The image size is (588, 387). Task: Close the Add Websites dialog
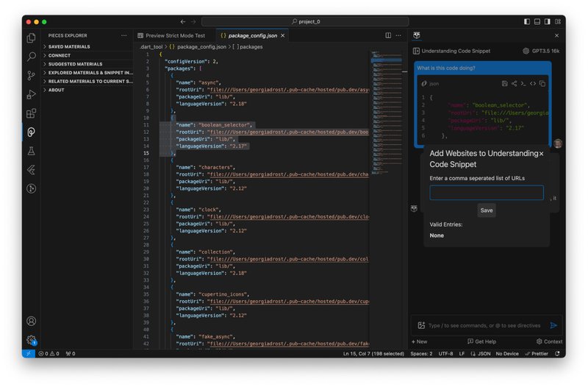[x=541, y=154]
